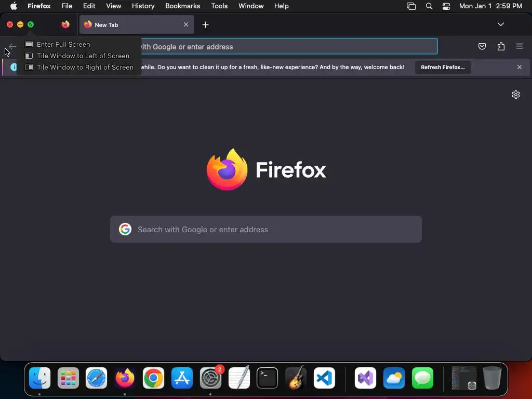Click the back navigation arrow
Screen dimensions: 532x399
coord(12,46)
